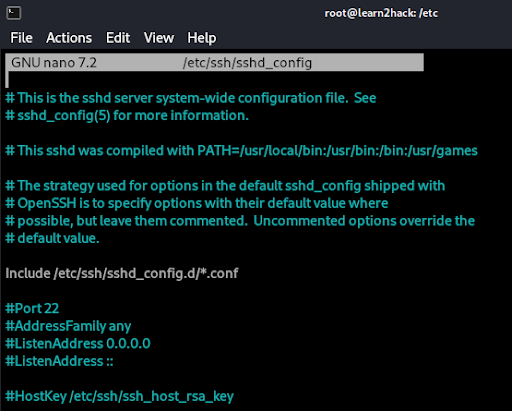
Task: Click the Include /etc/ssh/sshd_config.d/*.conf line
Action: (x=122, y=273)
